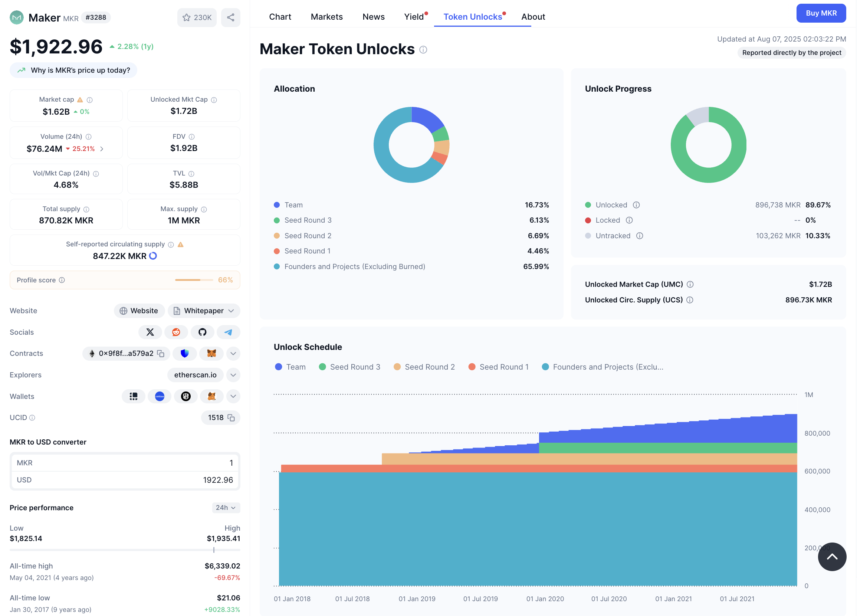Click the Maker logo icon

[x=17, y=17]
